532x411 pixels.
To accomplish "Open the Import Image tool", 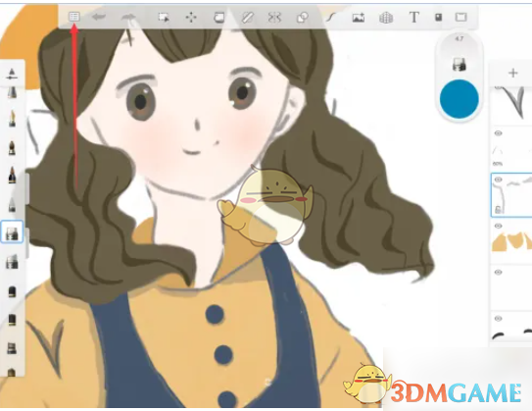I will click(359, 17).
